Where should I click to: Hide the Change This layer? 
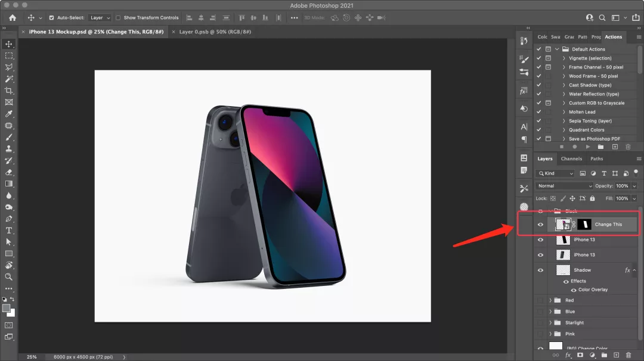click(x=540, y=225)
